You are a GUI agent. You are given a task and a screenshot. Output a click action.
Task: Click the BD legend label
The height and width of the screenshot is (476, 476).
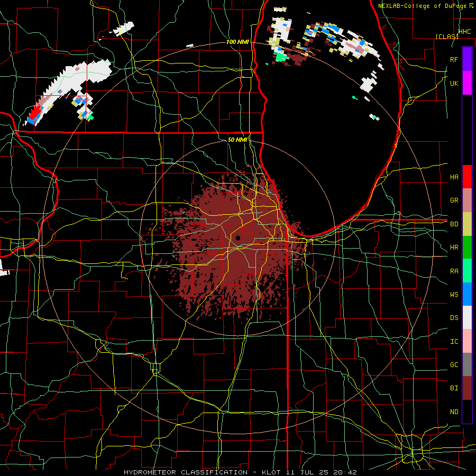click(x=454, y=224)
